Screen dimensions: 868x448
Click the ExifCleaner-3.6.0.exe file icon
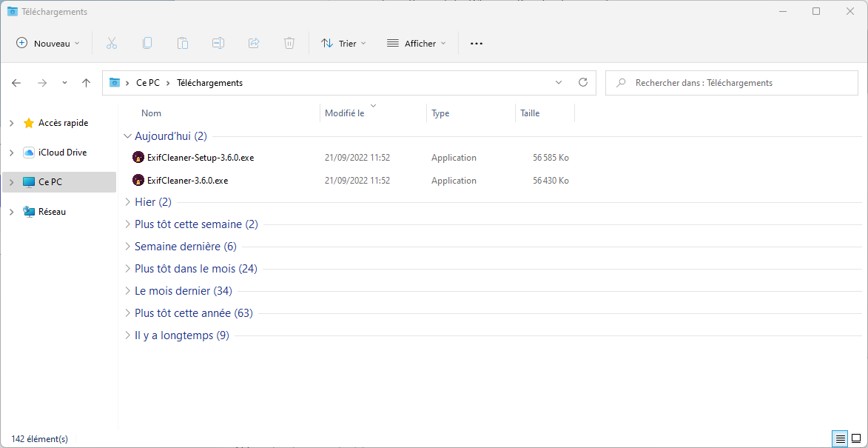pyautogui.click(x=138, y=181)
